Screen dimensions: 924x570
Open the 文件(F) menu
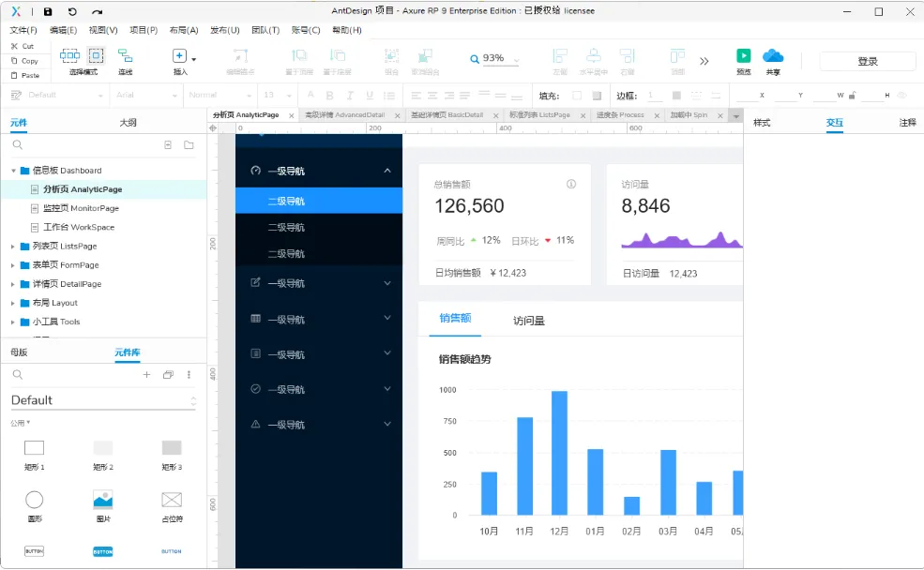[23, 30]
